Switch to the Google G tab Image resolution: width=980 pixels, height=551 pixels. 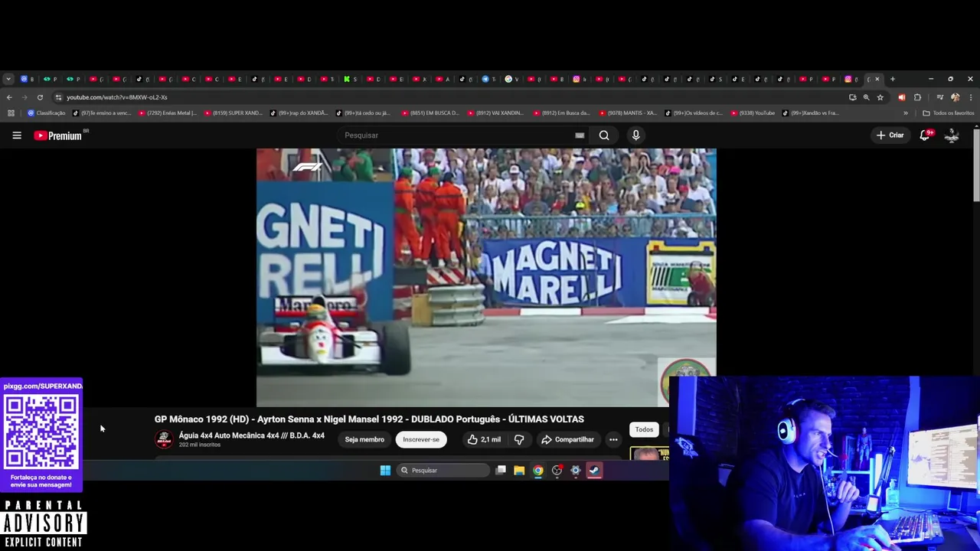(511, 79)
